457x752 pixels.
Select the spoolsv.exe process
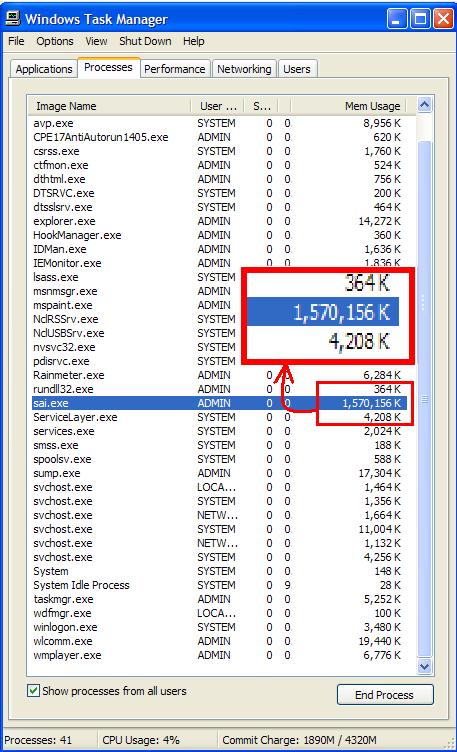[220, 459]
